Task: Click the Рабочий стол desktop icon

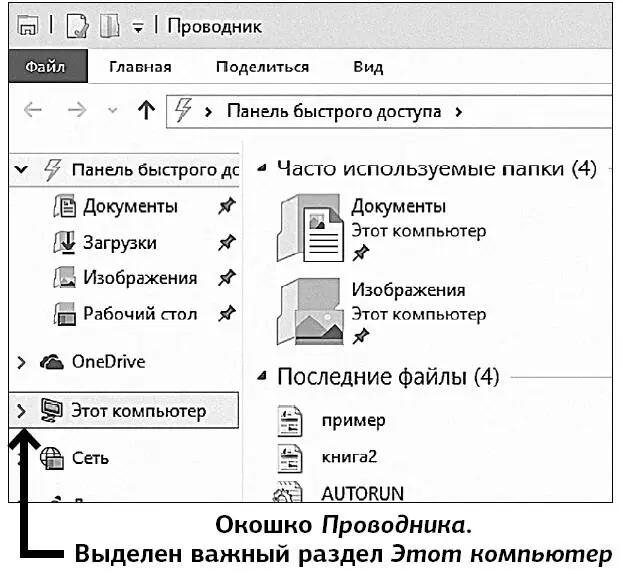Action: (64, 314)
